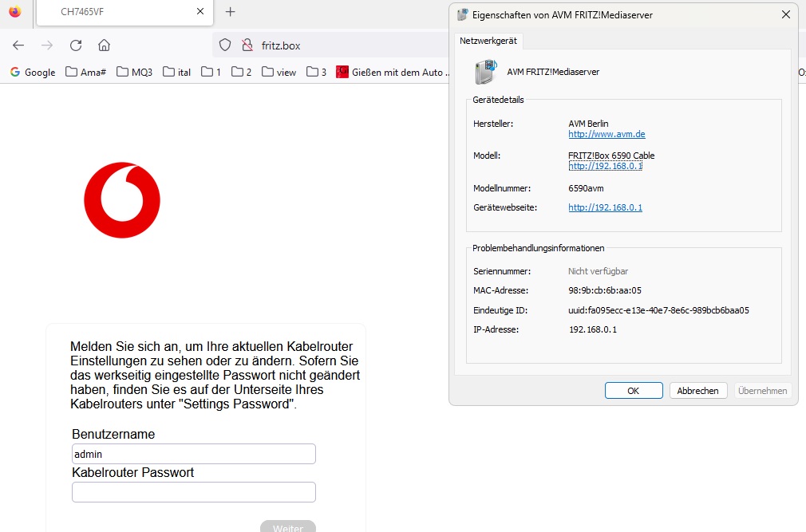Screen dimensions: 806x532
Task: Open the Gerätewebseite link
Action: tap(605, 207)
